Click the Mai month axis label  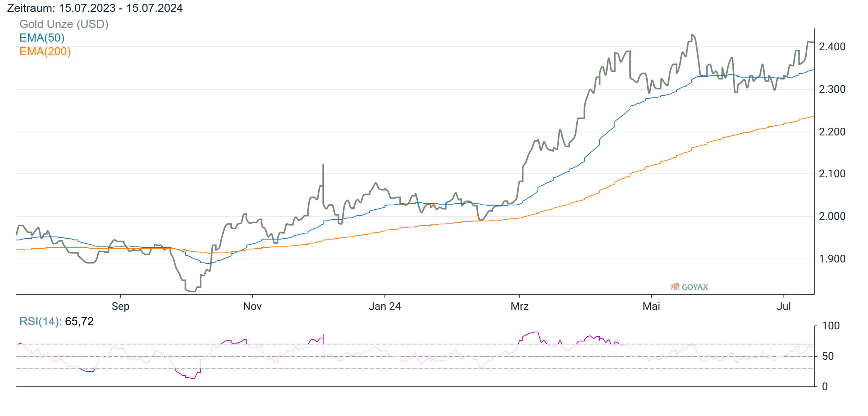[x=651, y=306]
